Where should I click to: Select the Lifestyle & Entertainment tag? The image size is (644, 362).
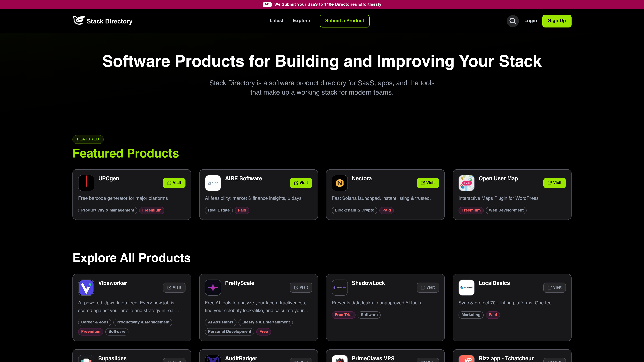pyautogui.click(x=265, y=322)
